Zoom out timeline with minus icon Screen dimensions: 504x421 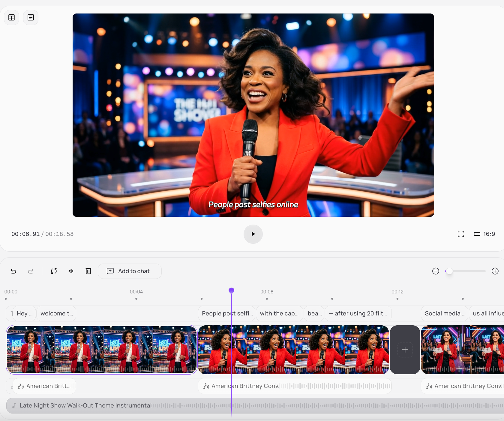pyautogui.click(x=436, y=271)
